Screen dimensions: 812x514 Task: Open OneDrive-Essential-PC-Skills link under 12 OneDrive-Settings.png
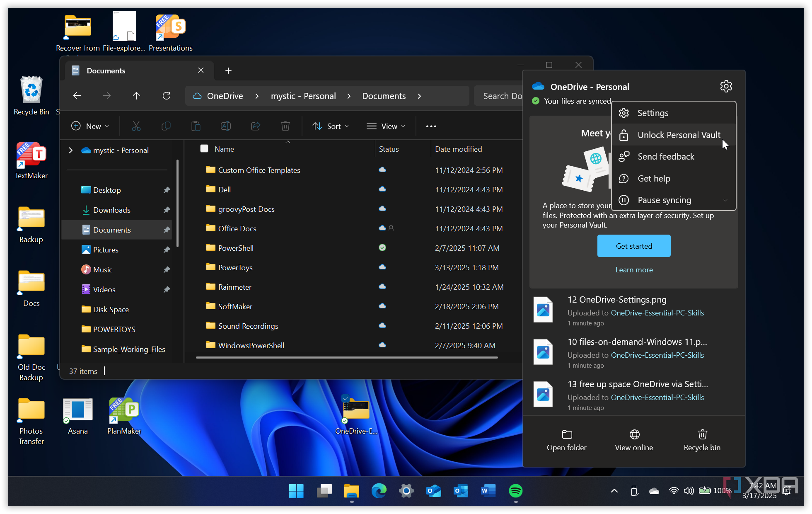[657, 313]
